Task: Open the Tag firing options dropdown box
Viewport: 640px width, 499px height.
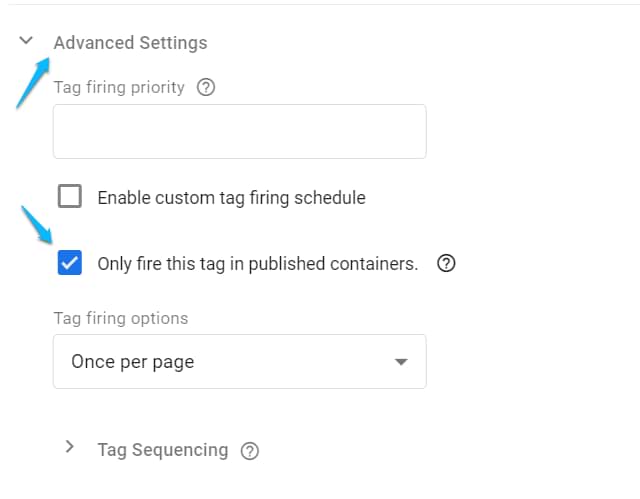Action: point(239,361)
